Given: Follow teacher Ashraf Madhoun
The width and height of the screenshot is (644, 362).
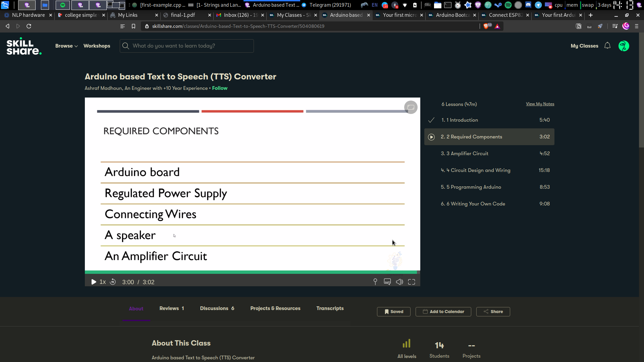Looking at the screenshot, I should pyautogui.click(x=220, y=88).
